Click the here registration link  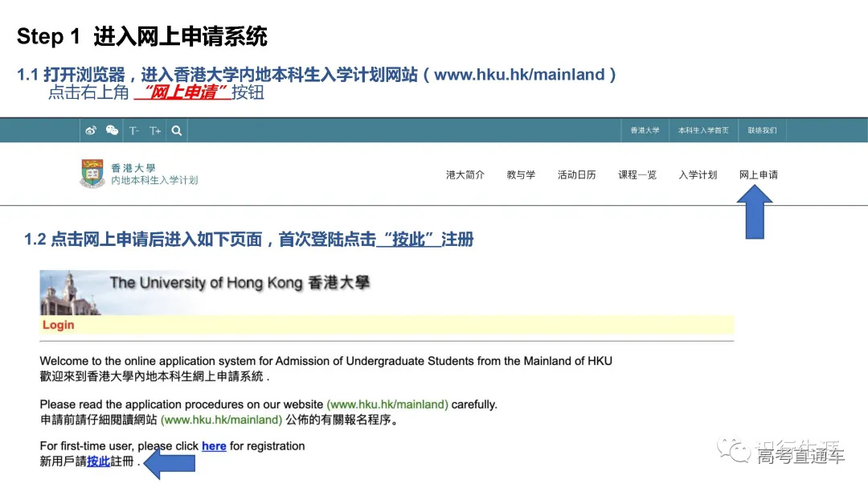pyautogui.click(x=214, y=446)
